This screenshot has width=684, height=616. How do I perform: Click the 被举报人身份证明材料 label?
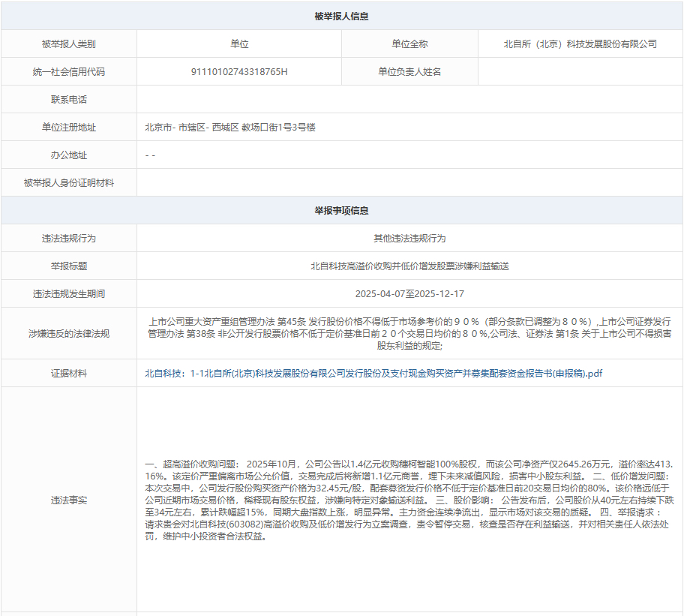(69, 183)
